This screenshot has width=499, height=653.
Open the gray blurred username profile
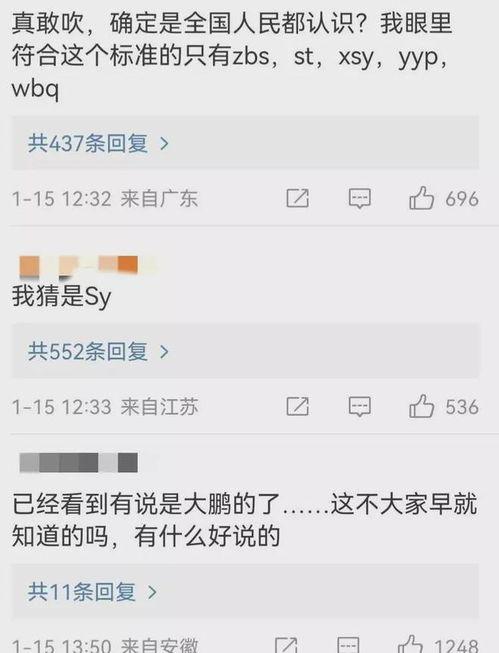point(79,462)
